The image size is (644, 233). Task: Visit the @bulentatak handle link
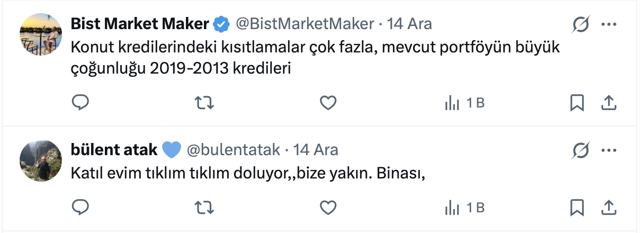click(233, 150)
